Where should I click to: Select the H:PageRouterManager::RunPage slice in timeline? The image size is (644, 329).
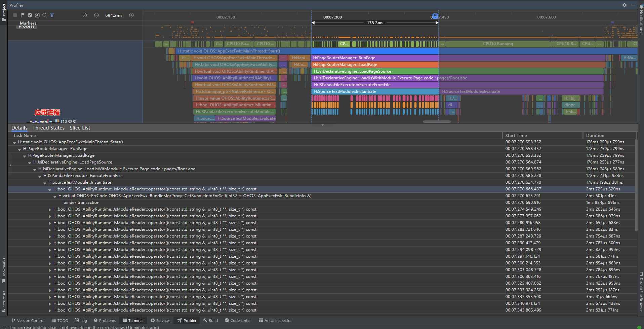(x=375, y=58)
